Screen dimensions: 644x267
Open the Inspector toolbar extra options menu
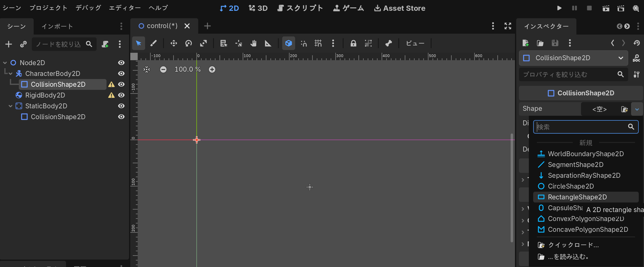pyautogui.click(x=570, y=43)
